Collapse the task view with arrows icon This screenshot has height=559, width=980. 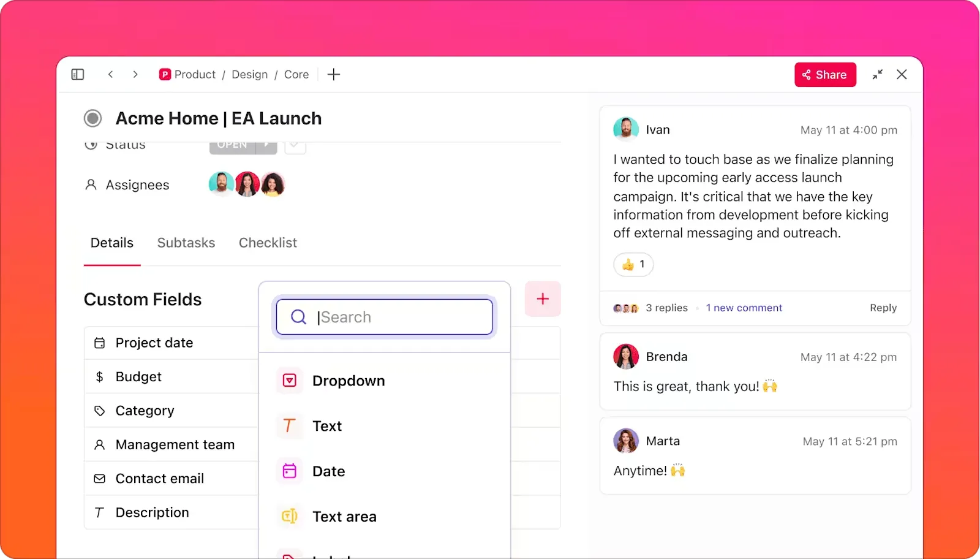(x=878, y=74)
